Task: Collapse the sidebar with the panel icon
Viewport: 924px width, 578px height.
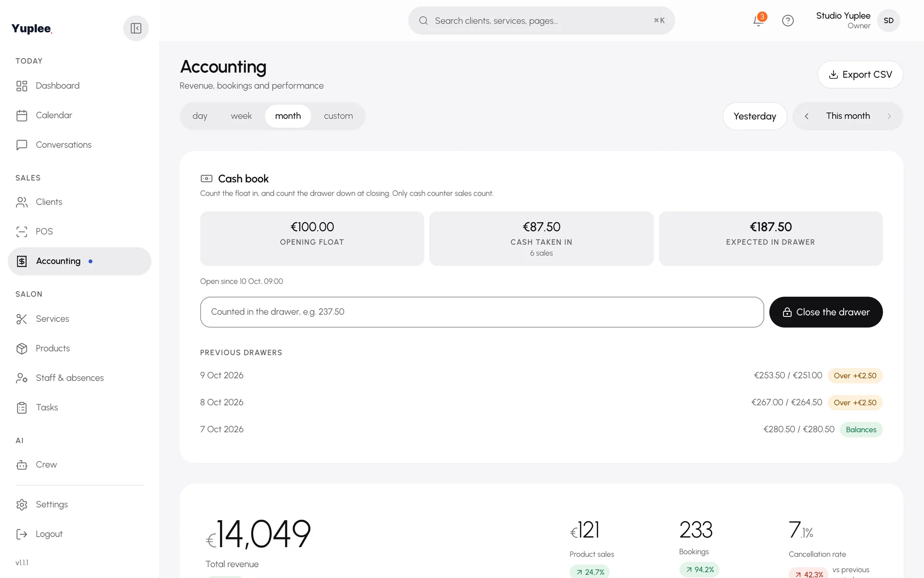Action: (x=136, y=28)
